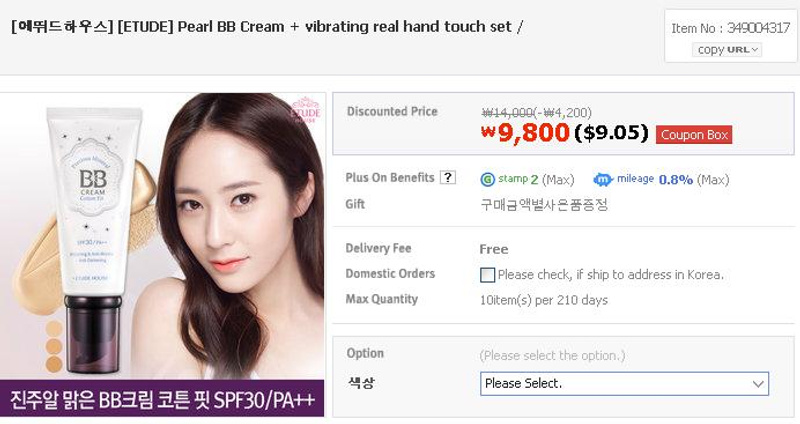Click the Plus On Benefits question mark icon
Image resolution: width=800 pixels, height=424 pixels.
pos(447,178)
